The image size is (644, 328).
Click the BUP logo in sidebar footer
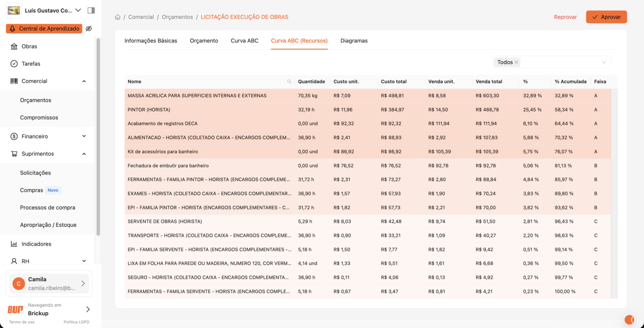point(15,309)
